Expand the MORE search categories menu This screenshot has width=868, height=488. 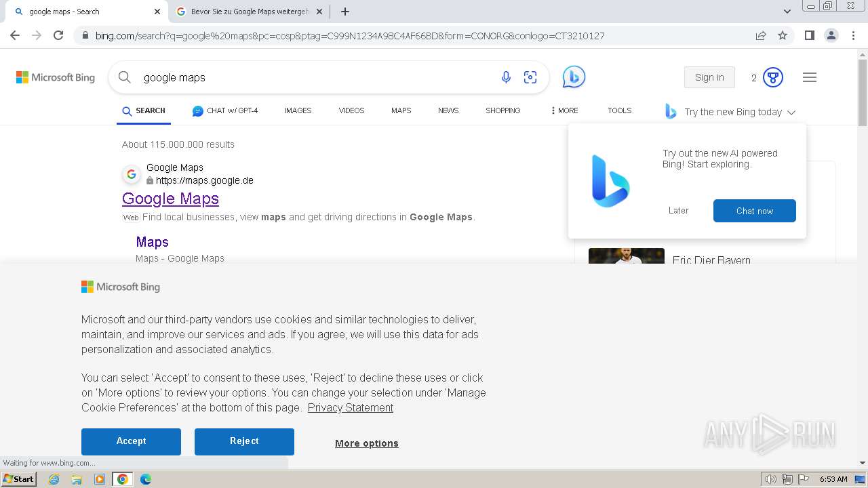coord(564,110)
